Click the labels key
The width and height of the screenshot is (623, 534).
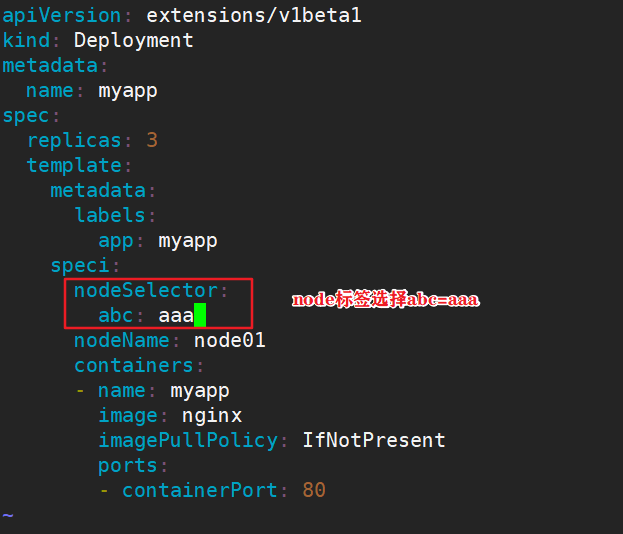click(x=110, y=215)
